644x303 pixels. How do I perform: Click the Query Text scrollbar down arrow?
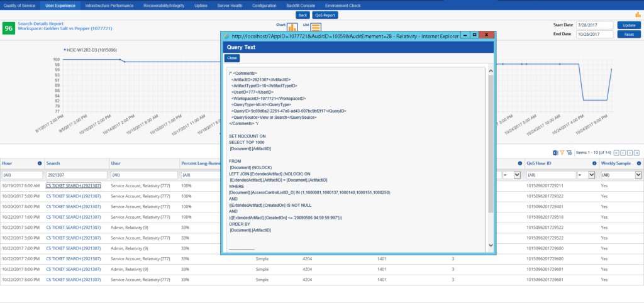pos(491,245)
